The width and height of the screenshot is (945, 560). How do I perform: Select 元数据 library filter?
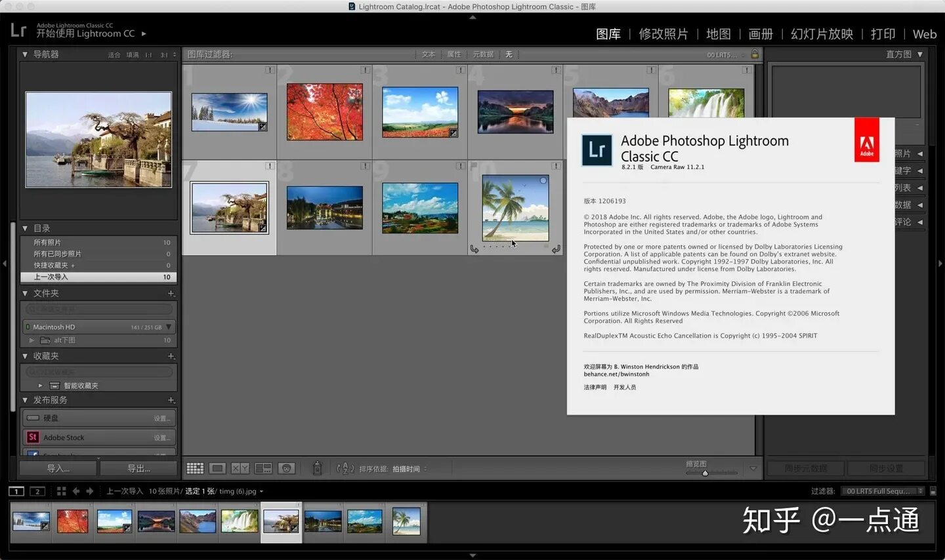point(483,54)
